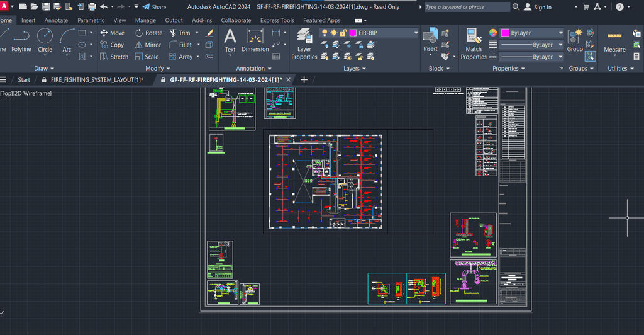Toggle FIR-BIP layer lock padlock icon
This screenshot has width=644, height=335.
[x=343, y=33]
